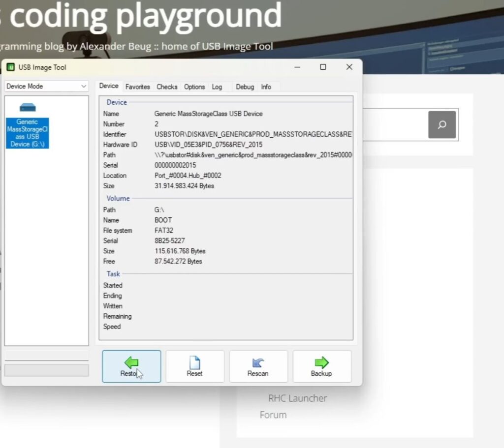Switch to the Options tab
This screenshot has height=448, width=504.
[x=194, y=87]
